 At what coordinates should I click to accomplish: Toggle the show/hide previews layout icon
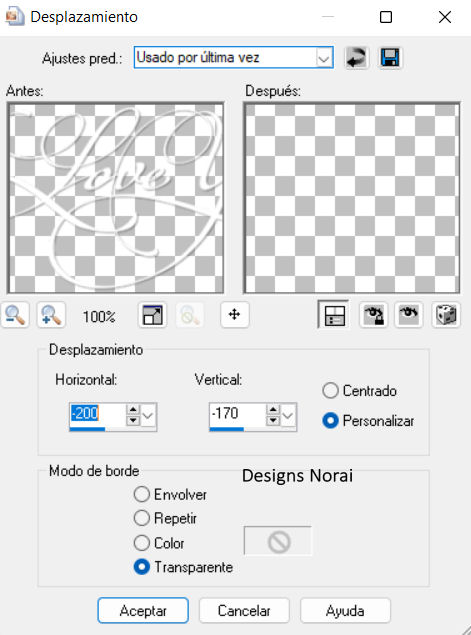(x=334, y=315)
